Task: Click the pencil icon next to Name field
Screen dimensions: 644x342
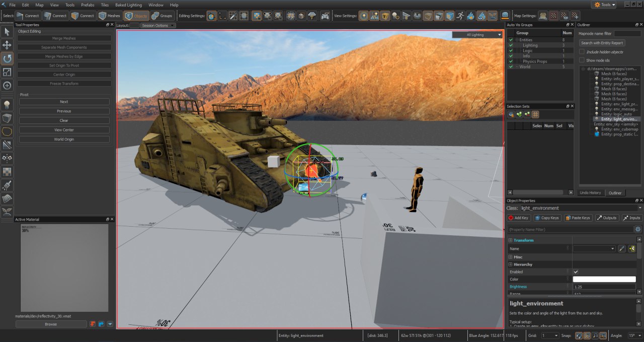Action: tap(622, 248)
